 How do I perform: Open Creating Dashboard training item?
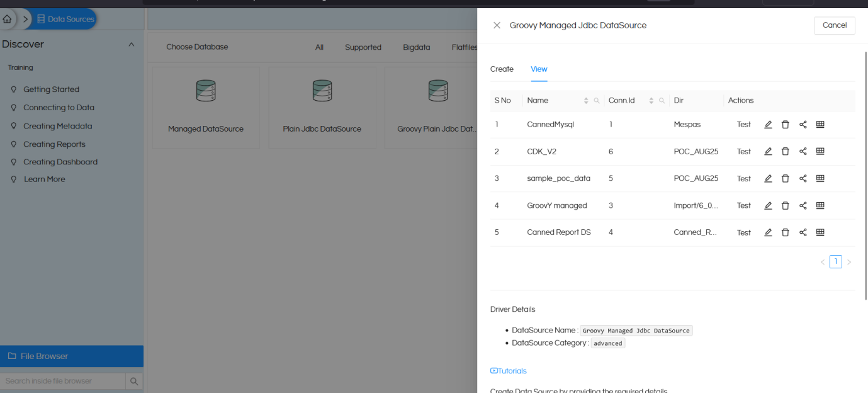point(60,162)
